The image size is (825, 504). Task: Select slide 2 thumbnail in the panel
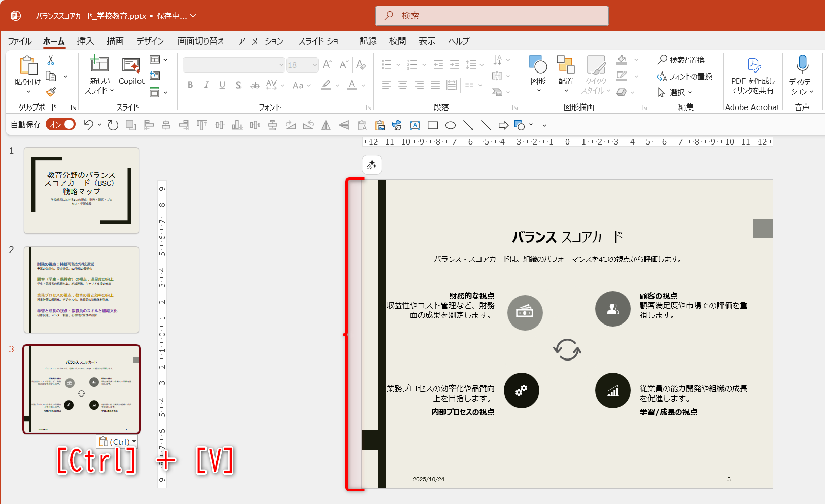81,290
